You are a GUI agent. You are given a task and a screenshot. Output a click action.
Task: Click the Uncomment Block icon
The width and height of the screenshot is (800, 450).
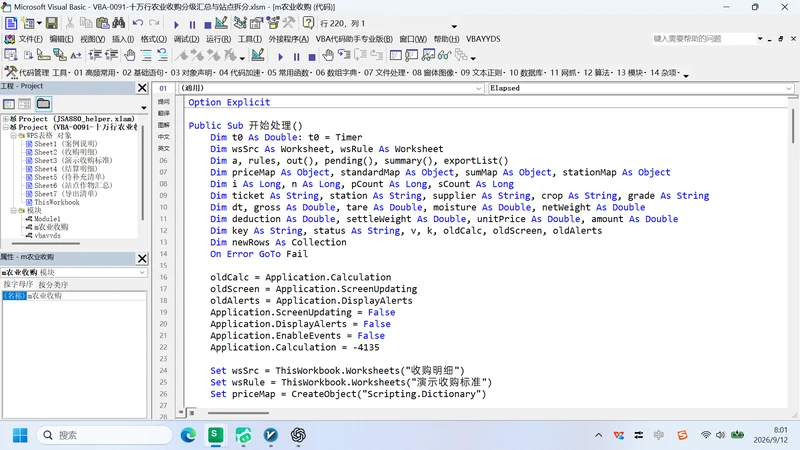coord(162,55)
